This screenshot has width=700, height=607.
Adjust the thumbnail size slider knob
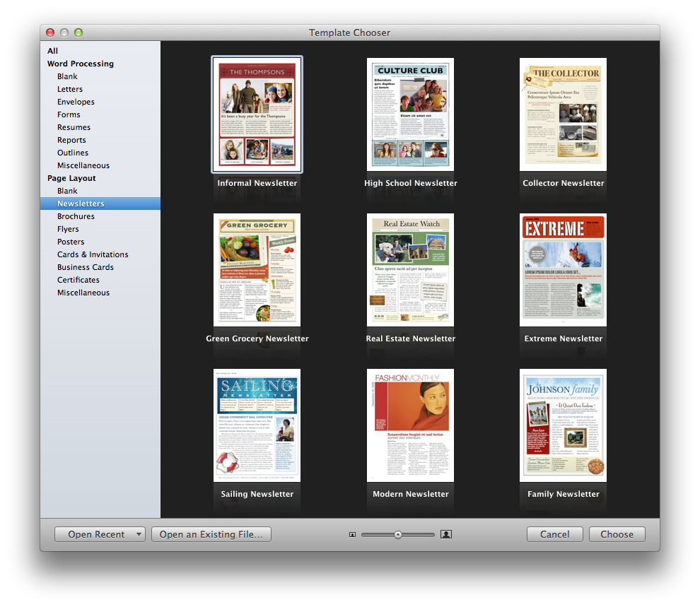[x=398, y=535]
